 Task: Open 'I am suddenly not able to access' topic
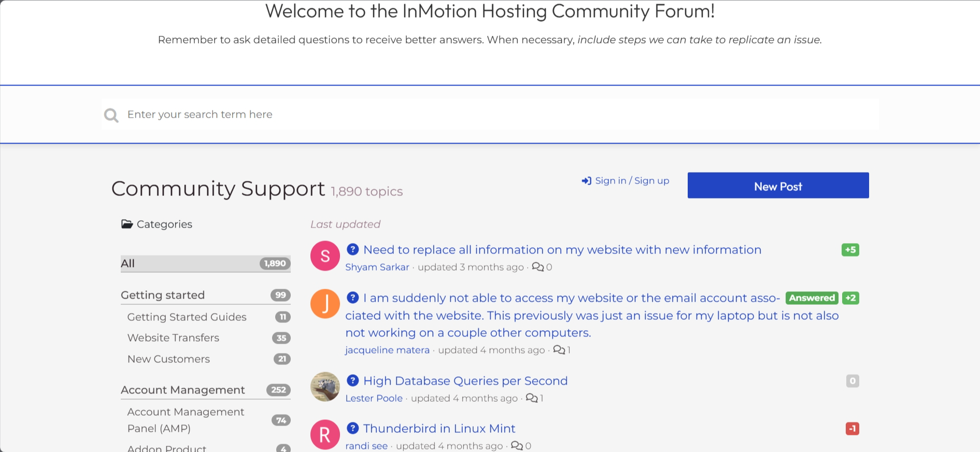[x=592, y=315]
